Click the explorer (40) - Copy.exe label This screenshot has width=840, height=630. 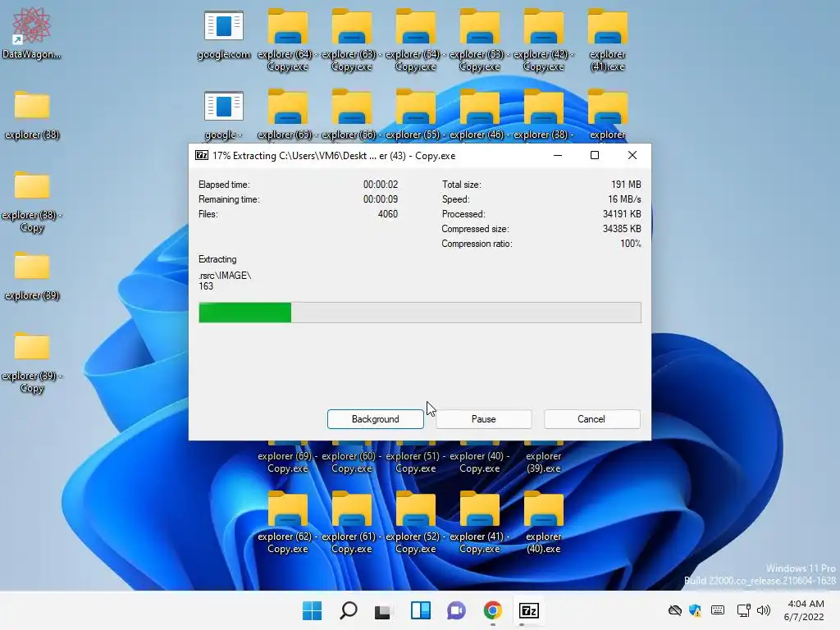pos(479,462)
